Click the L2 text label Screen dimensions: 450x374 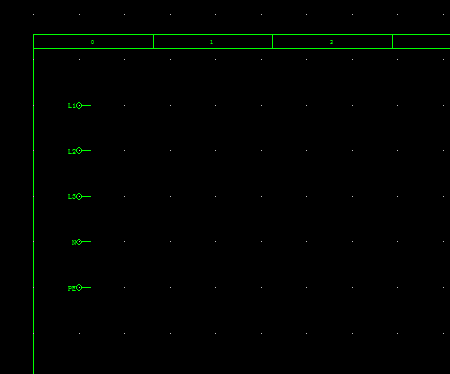pyautogui.click(x=72, y=151)
